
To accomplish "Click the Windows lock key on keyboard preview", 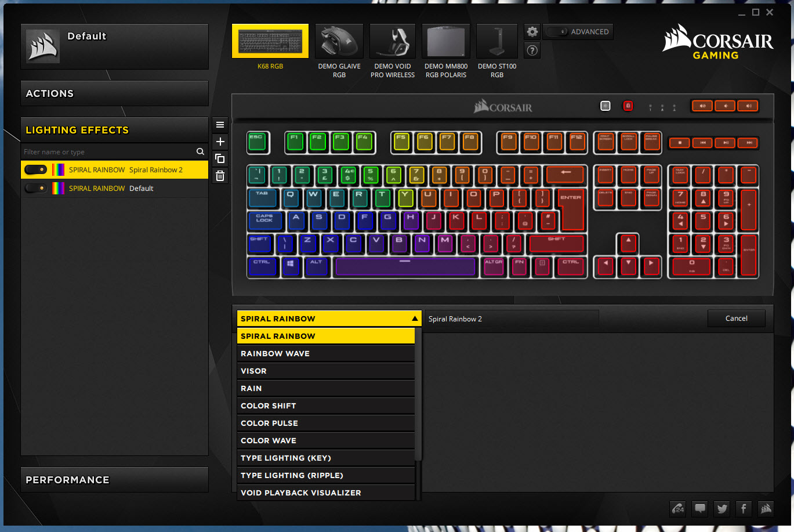I will coord(628,106).
